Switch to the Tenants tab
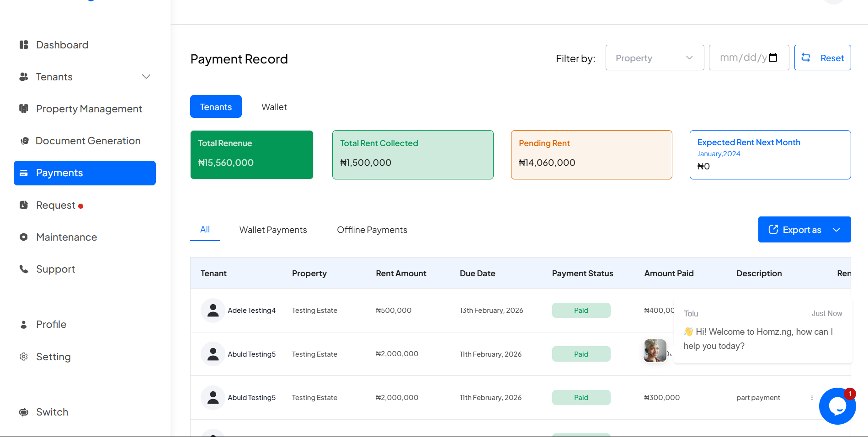Viewport: 868px width, 437px height. 216,106
